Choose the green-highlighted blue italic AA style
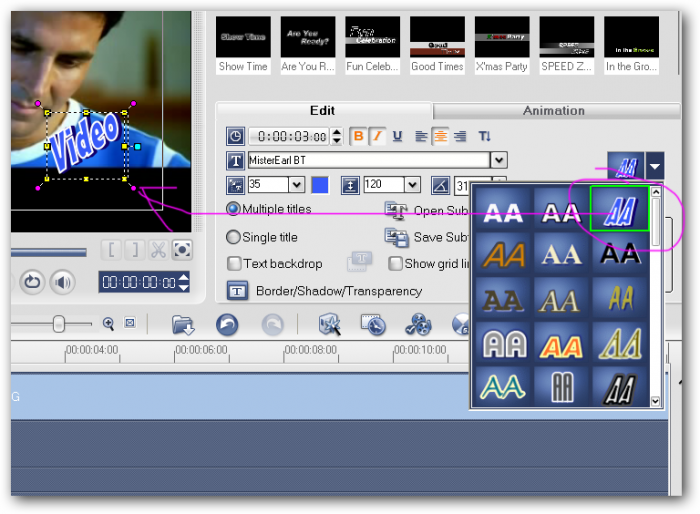The width and height of the screenshot is (700, 514). (x=620, y=209)
